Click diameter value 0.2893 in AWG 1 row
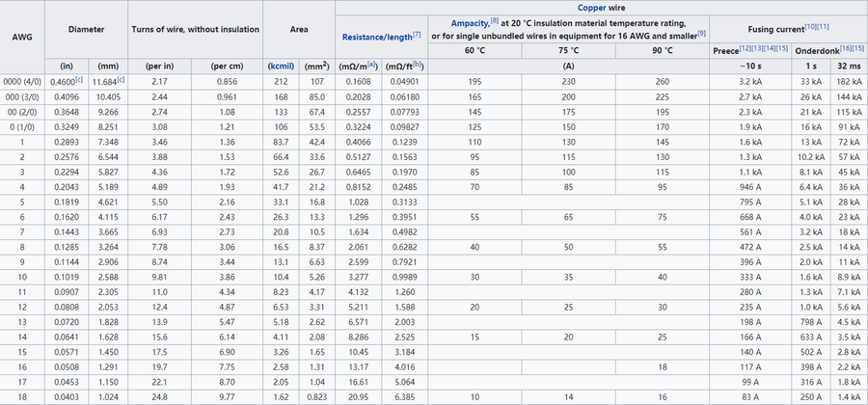This screenshot has height=405, width=868. tap(67, 142)
